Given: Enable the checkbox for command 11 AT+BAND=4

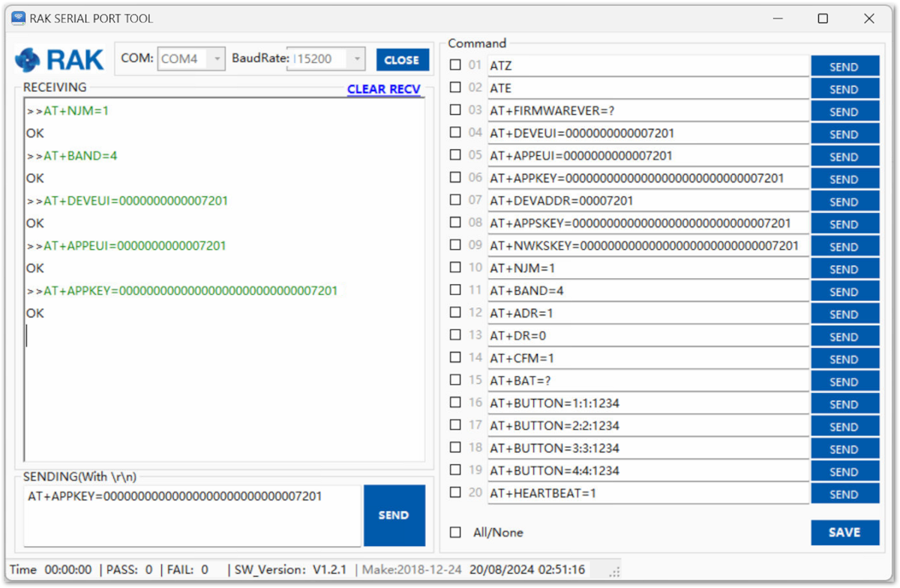Looking at the screenshot, I should tap(455, 290).
